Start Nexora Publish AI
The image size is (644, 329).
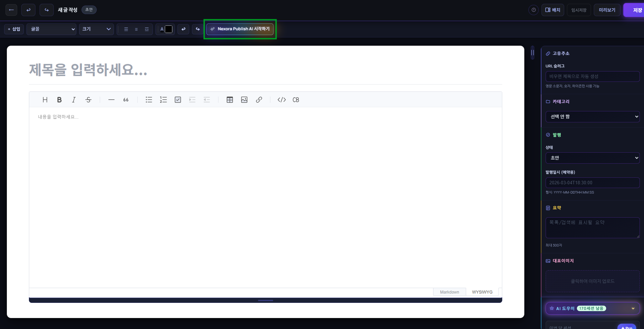[240, 29]
